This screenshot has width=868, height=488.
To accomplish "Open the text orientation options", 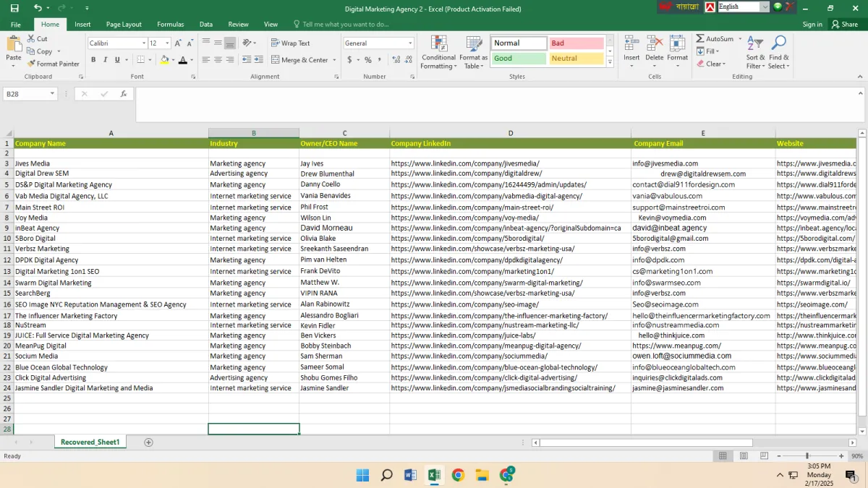I will click(x=249, y=43).
